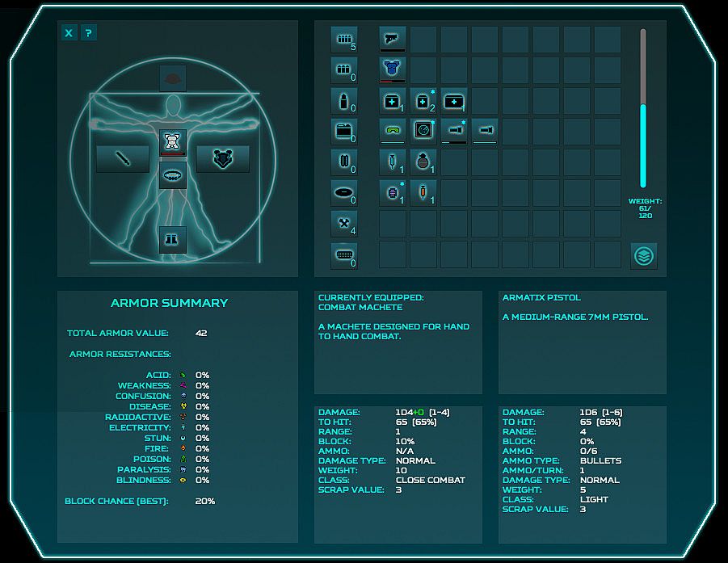Click the machete damage value 1D4+0
The image size is (728, 563).
[409, 412]
